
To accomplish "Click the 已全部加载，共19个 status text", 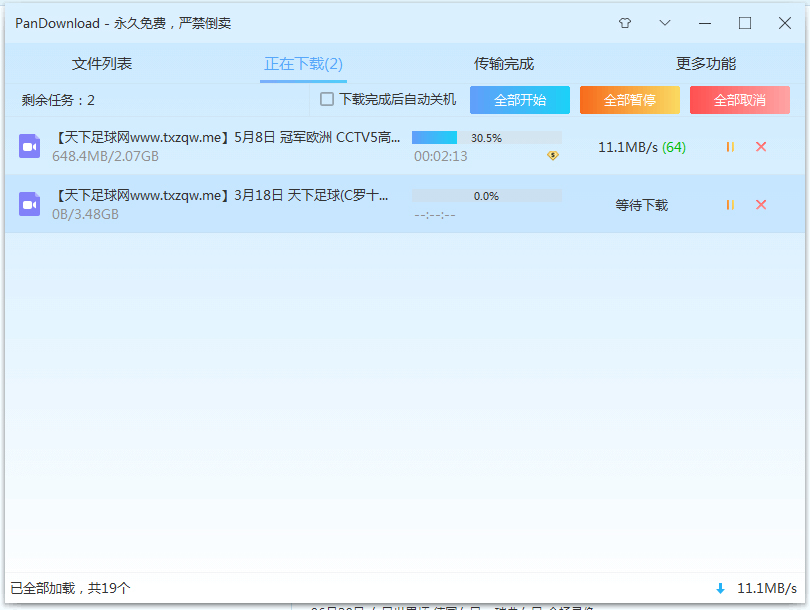I will click(70, 588).
